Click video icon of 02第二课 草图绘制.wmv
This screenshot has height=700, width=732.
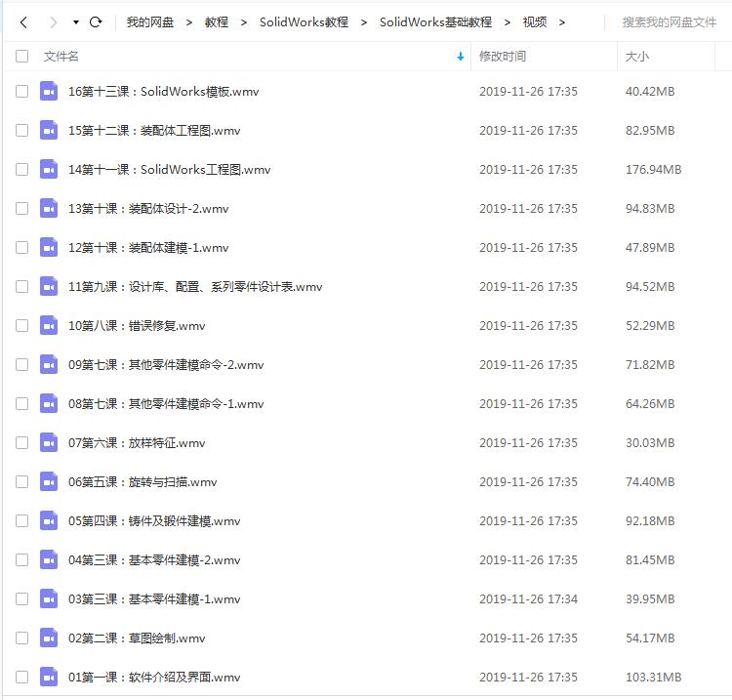pos(49,638)
